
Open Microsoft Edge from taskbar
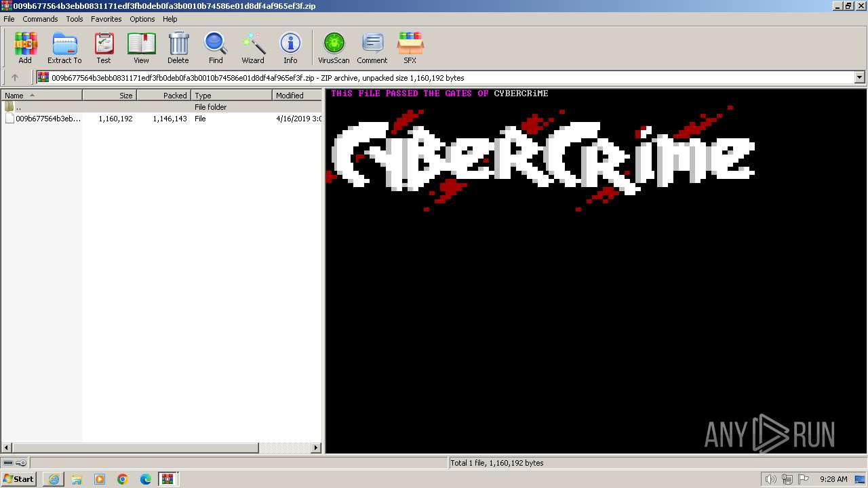click(x=146, y=479)
